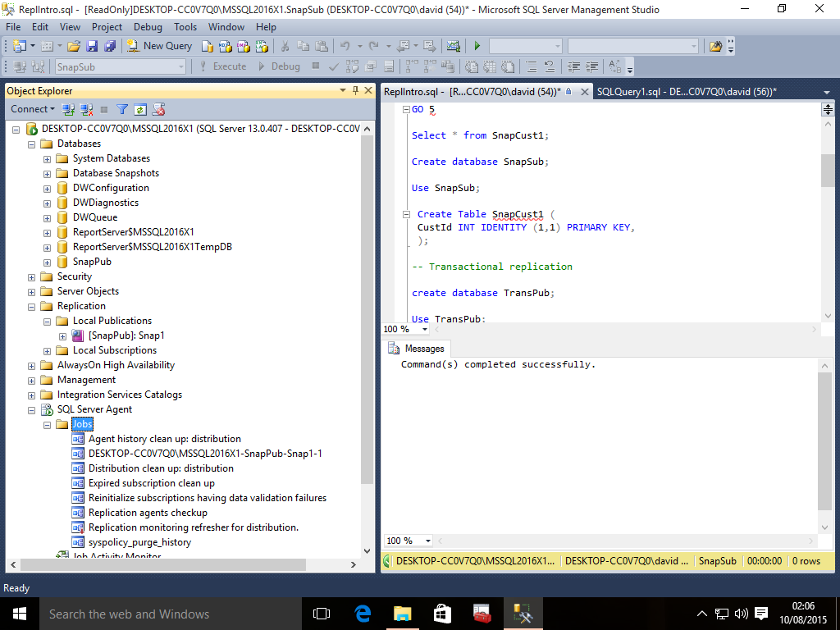Click the Save floppy disk icon
The image size is (840, 630).
click(x=91, y=46)
